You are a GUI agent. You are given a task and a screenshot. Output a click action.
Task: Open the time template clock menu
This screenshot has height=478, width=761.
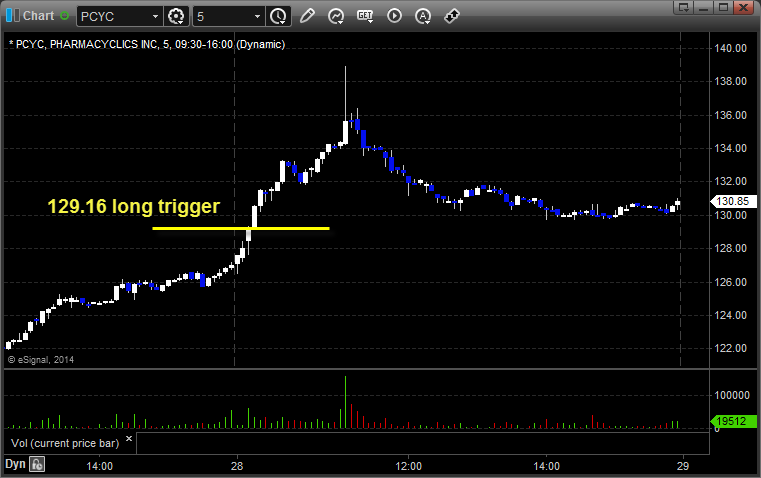pyautogui.click(x=278, y=16)
